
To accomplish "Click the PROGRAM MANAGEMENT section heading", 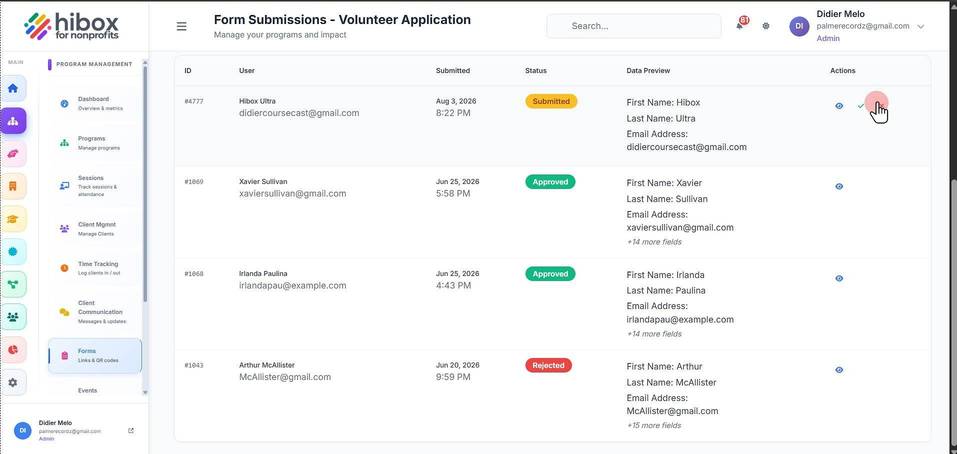I will click(x=94, y=64).
